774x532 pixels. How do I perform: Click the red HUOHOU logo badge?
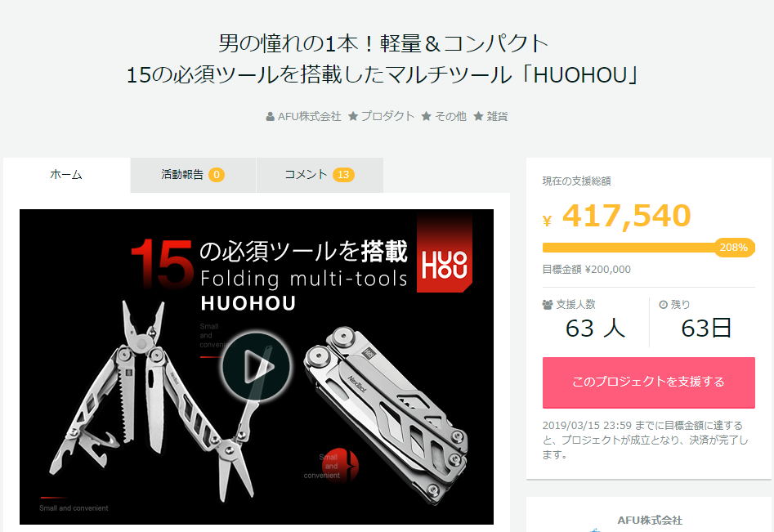click(x=445, y=253)
